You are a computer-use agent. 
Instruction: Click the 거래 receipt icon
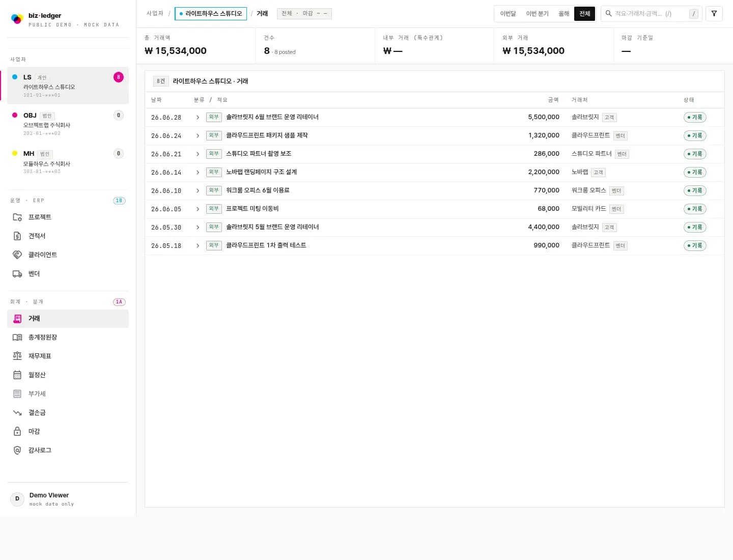click(x=17, y=319)
